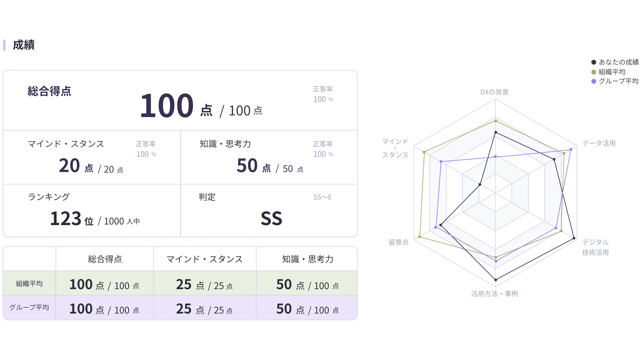Click the DXの背景 radar axis label
644x362 pixels.
[494, 92]
